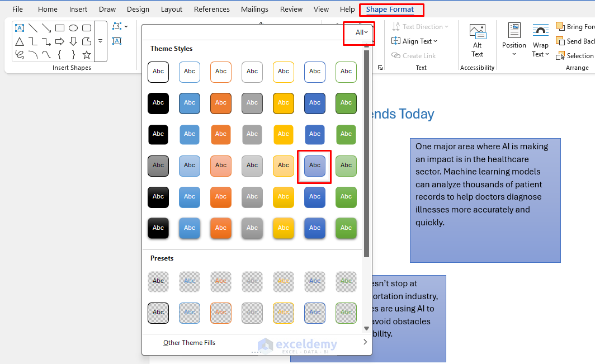Select the Rectangle shape
595x364 pixels.
coord(60,28)
